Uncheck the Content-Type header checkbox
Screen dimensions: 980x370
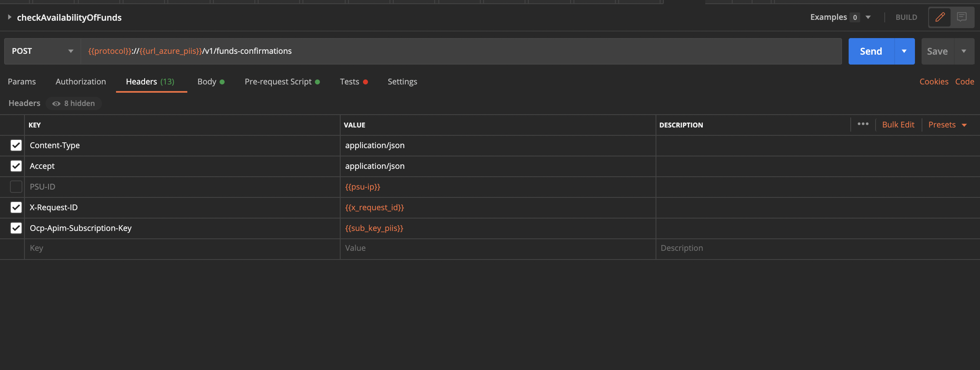pyautogui.click(x=16, y=145)
